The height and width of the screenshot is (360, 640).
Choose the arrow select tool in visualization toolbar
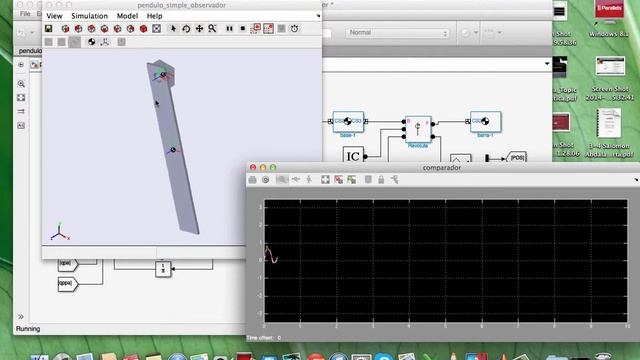(173, 29)
